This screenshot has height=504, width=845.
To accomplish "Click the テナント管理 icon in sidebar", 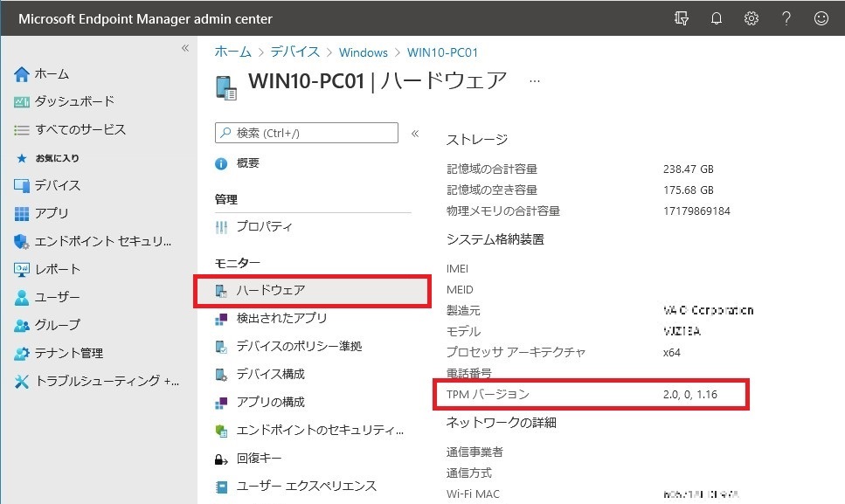I will tap(22, 354).
